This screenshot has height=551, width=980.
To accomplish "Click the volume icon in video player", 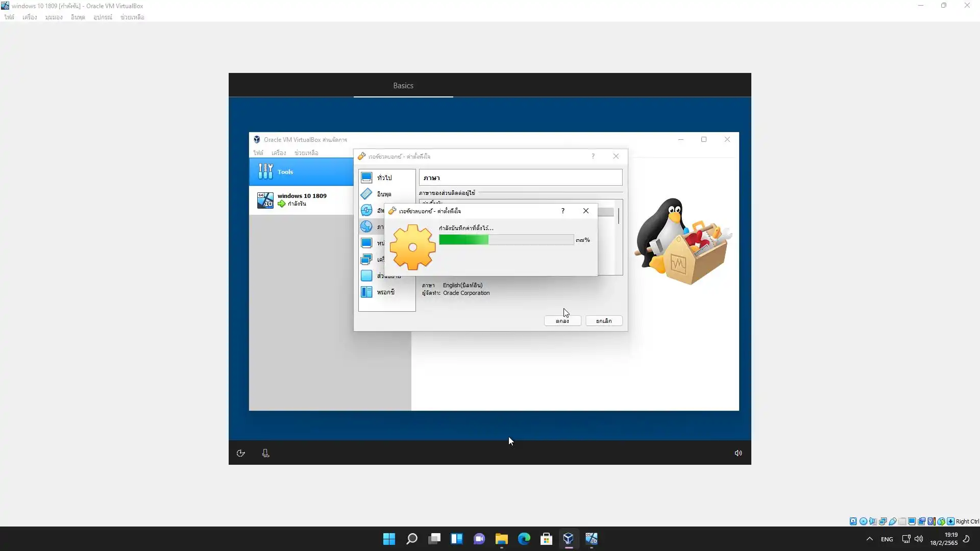I will click(738, 453).
